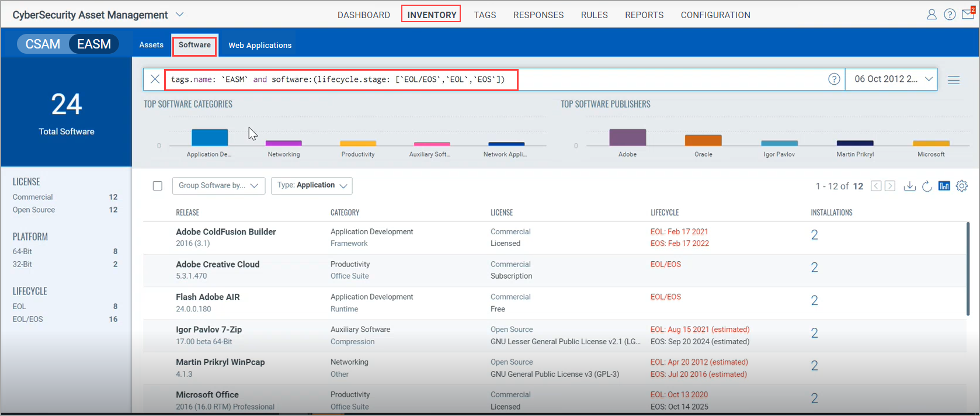Click the Productivity category bar
The height and width of the screenshot is (416, 980).
[x=358, y=143]
